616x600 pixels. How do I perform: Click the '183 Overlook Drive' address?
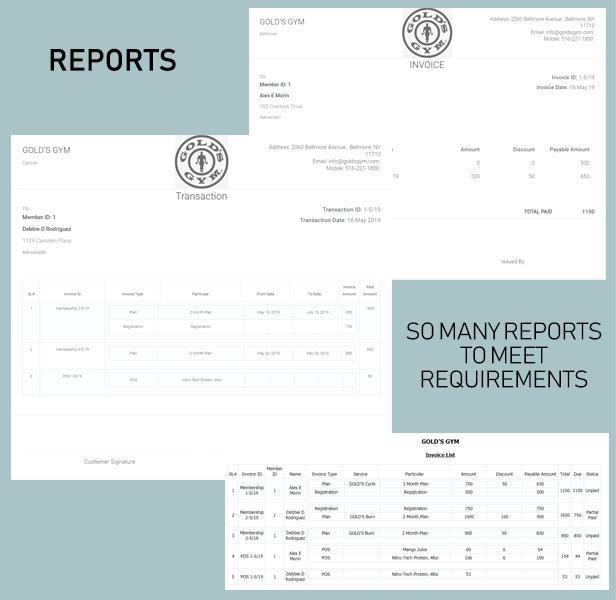click(281, 106)
